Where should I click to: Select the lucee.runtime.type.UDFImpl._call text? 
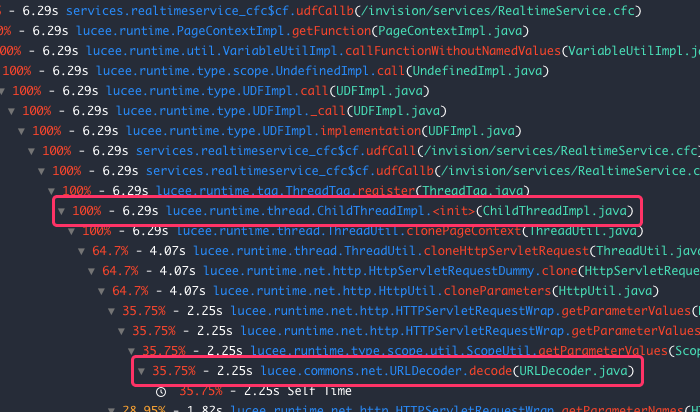tap(230, 111)
